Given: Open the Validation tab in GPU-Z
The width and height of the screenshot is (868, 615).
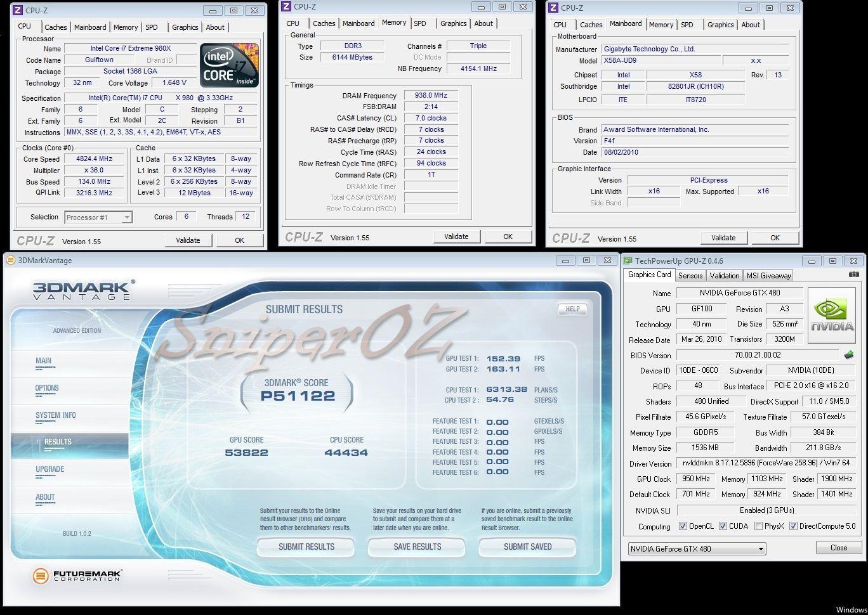Looking at the screenshot, I should 725,276.
